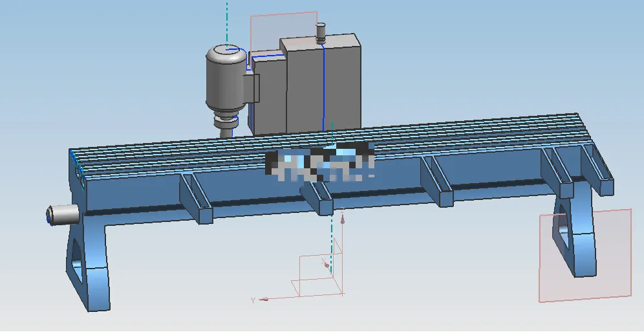Pick the center bracket rib under the table
Screen dimensions: 644x332
(x=318, y=199)
